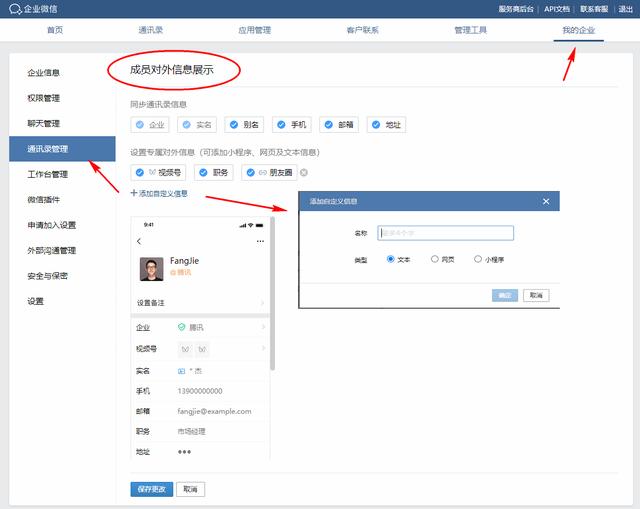Screen dimensions: 640x509
Task: Select the 文本 type radio button
Action: click(390, 259)
